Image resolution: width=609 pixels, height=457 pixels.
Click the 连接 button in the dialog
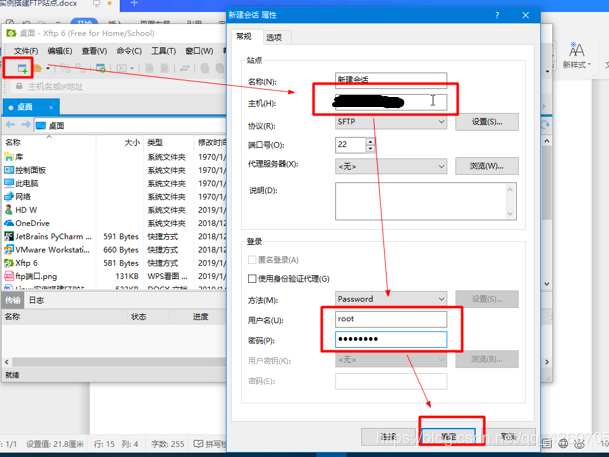coord(390,437)
